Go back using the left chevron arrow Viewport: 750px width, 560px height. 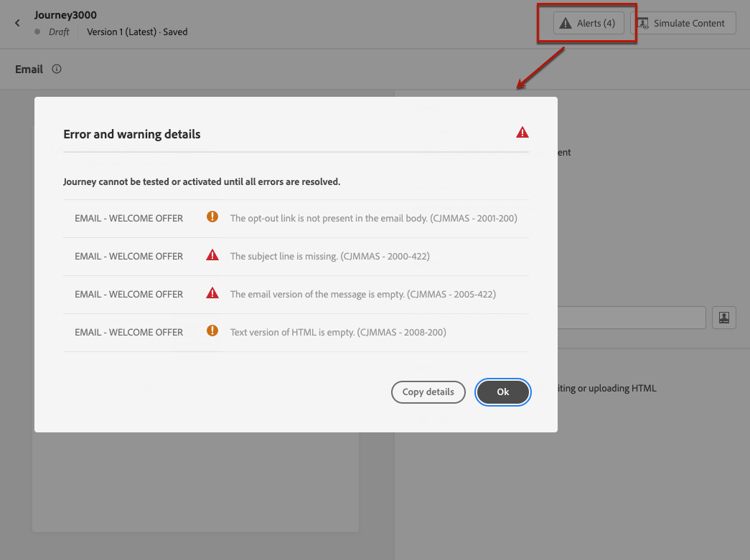(17, 23)
